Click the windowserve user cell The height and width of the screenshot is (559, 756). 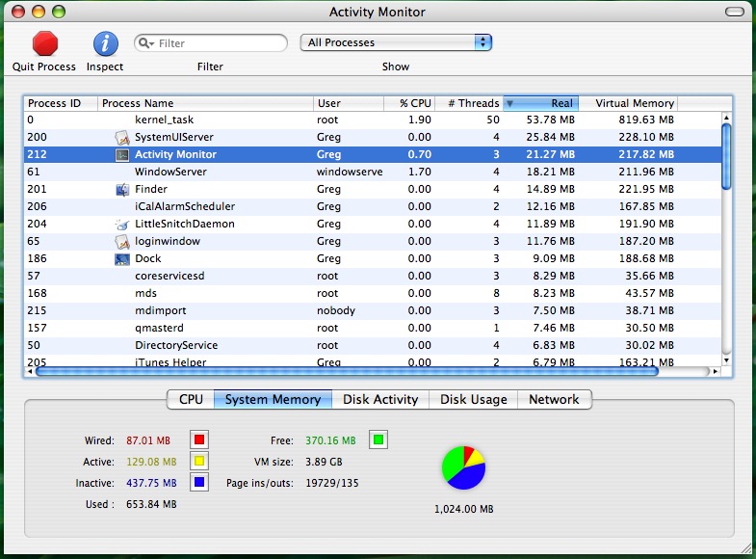pyautogui.click(x=350, y=172)
